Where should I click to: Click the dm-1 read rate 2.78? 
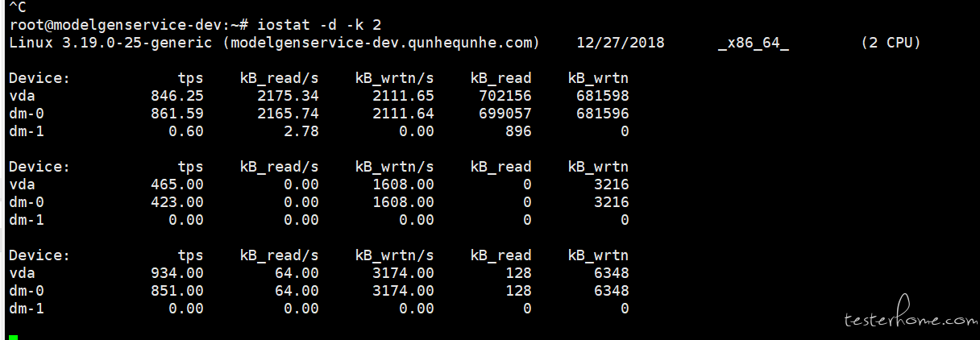[x=301, y=131]
